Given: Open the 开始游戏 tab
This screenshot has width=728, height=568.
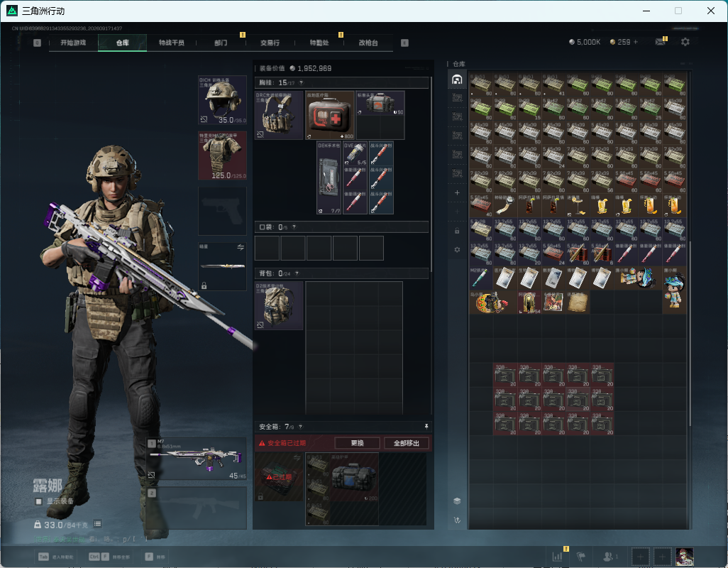Looking at the screenshot, I should coord(73,43).
